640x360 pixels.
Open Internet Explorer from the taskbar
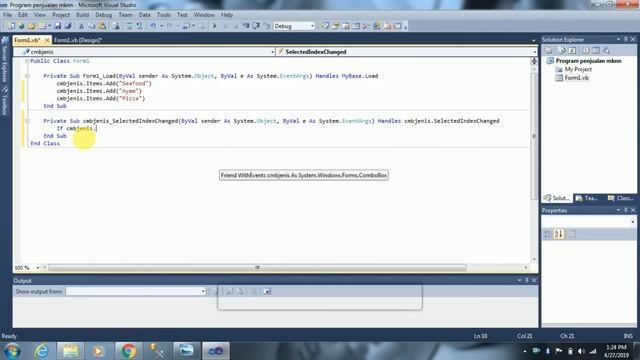[42, 351]
